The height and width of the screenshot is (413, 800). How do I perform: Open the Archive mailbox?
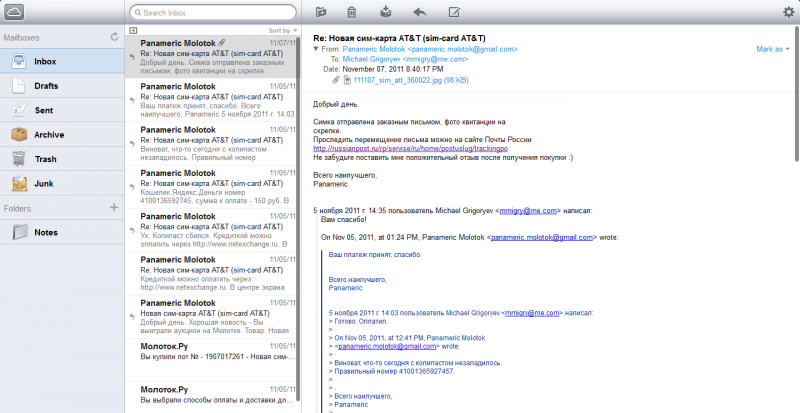pyautogui.click(x=62, y=135)
